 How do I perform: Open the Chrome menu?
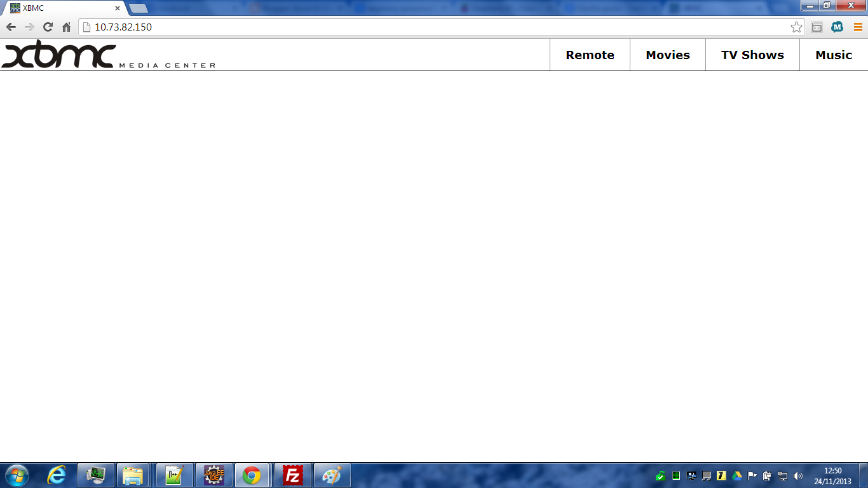(x=858, y=27)
